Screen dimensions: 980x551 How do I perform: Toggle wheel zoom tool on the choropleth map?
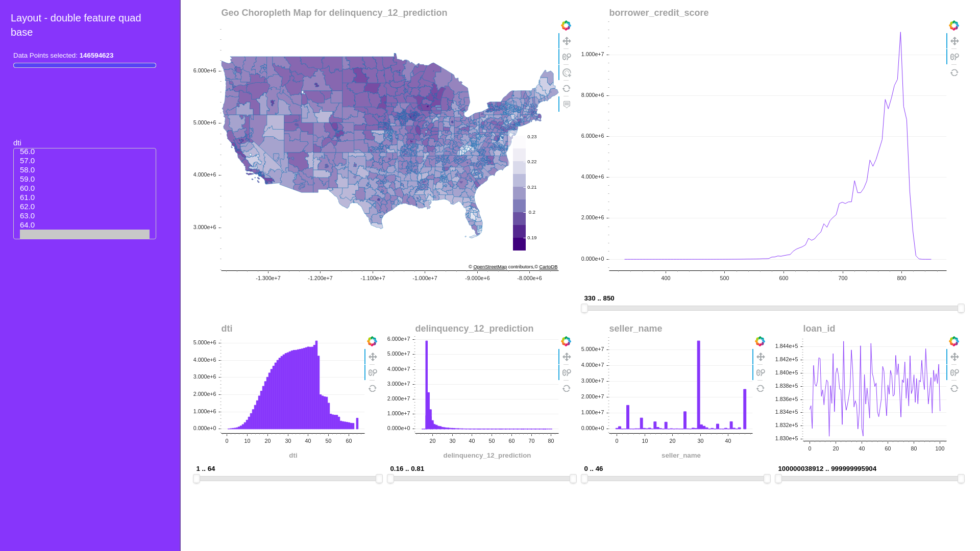(567, 57)
